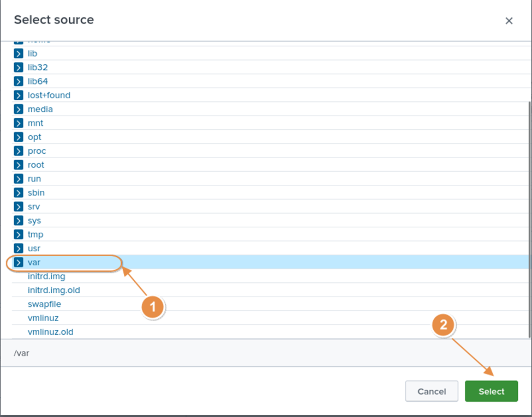Expand the mnt folder chevron
The image size is (532, 417).
pyautogui.click(x=19, y=123)
